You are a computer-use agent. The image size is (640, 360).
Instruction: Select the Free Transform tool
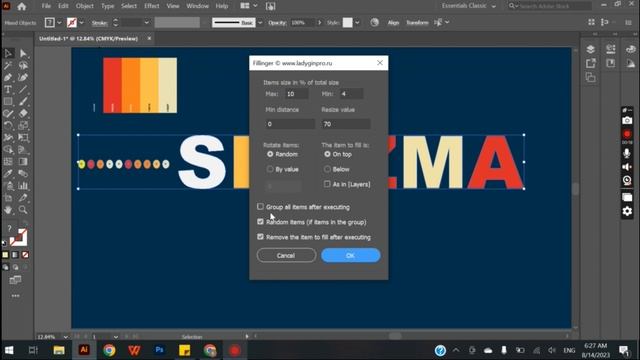pyautogui.click(x=23, y=138)
